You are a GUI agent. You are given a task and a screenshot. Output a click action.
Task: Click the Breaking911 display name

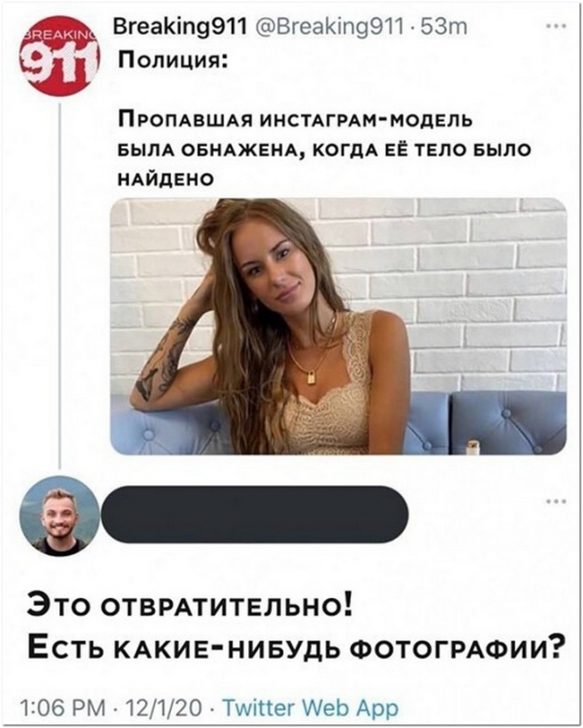click(x=182, y=28)
